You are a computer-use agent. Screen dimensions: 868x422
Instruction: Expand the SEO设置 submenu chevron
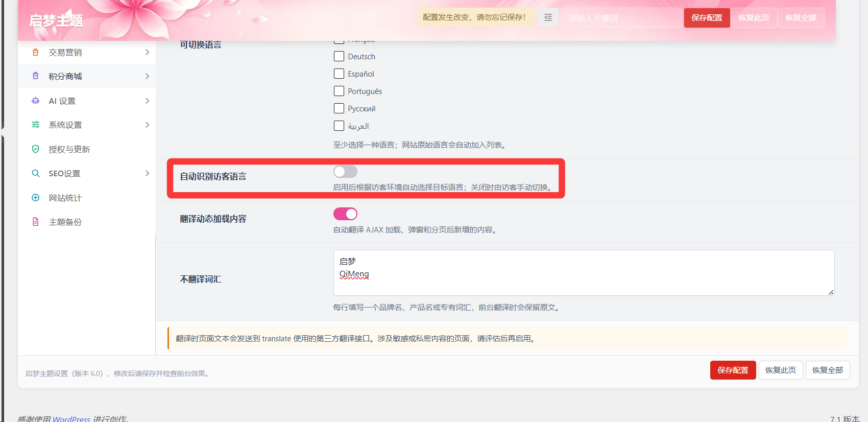click(x=147, y=173)
